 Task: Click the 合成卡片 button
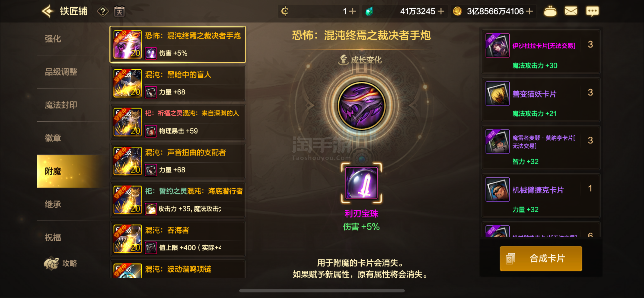[x=541, y=258]
